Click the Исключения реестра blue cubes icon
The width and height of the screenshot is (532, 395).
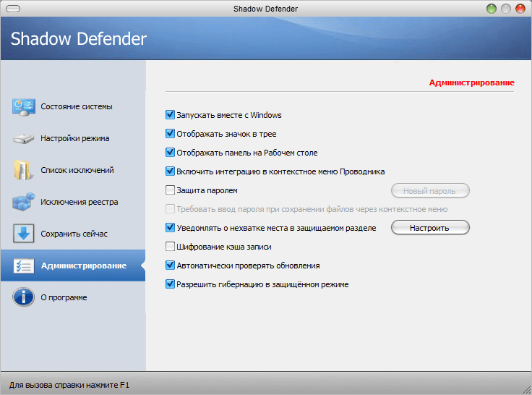23,202
